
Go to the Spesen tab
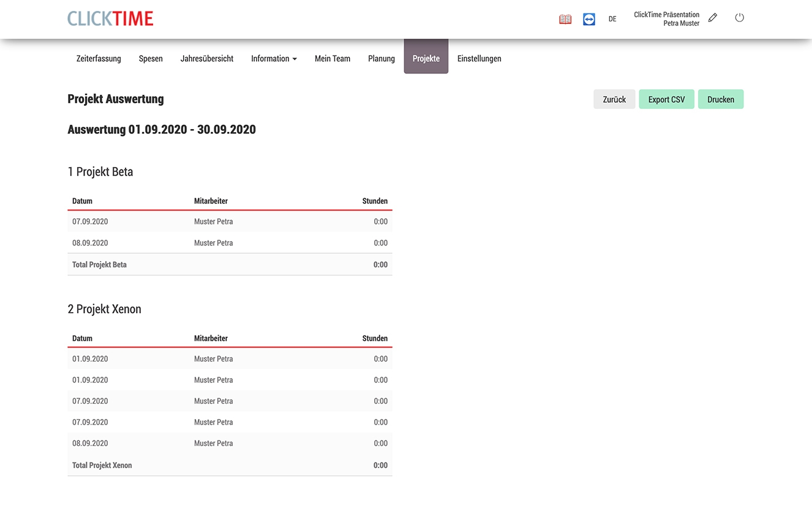pos(151,59)
